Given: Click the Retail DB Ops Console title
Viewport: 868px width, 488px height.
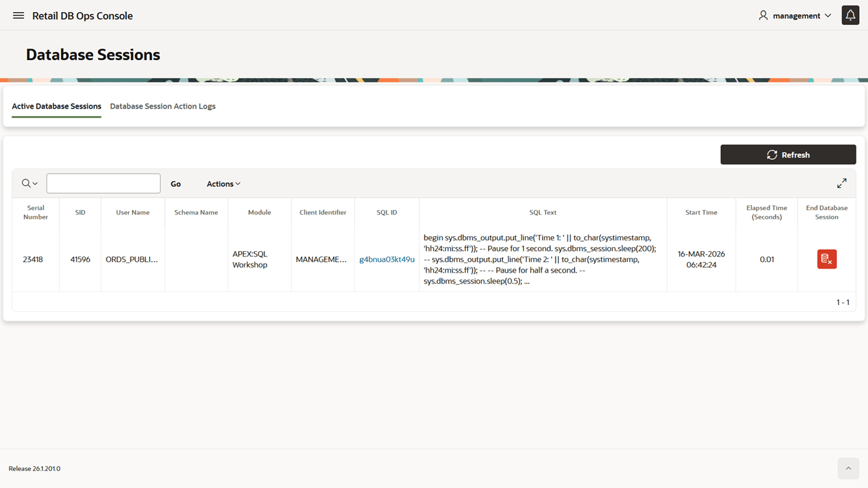Looking at the screenshot, I should point(82,16).
